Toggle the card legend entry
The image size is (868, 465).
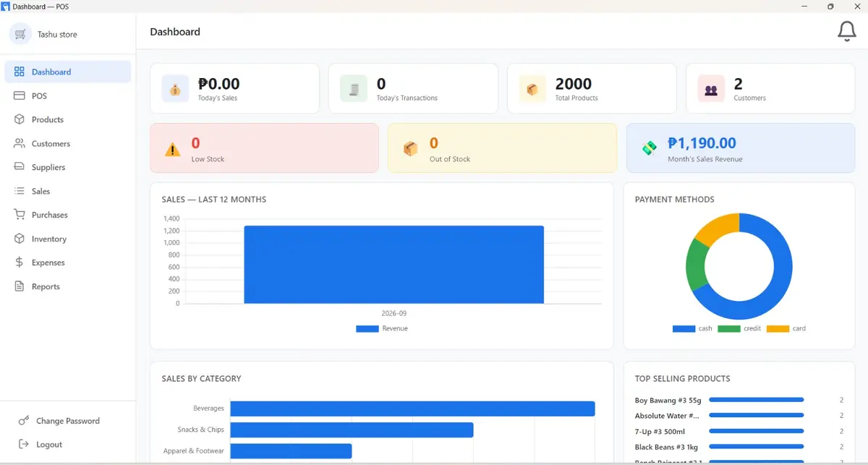tap(786, 328)
